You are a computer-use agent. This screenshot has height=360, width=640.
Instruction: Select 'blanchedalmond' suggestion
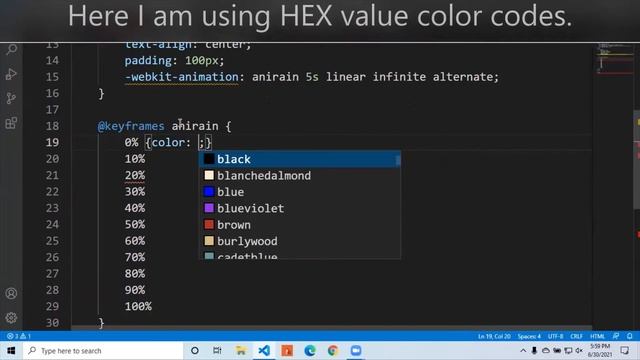(x=300, y=176)
